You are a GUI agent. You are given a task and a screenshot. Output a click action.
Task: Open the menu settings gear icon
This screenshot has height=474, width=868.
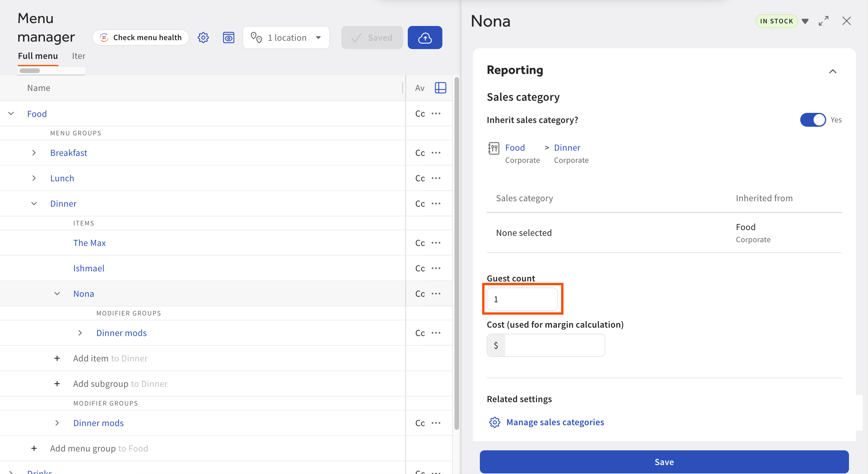click(x=203, y=38)
